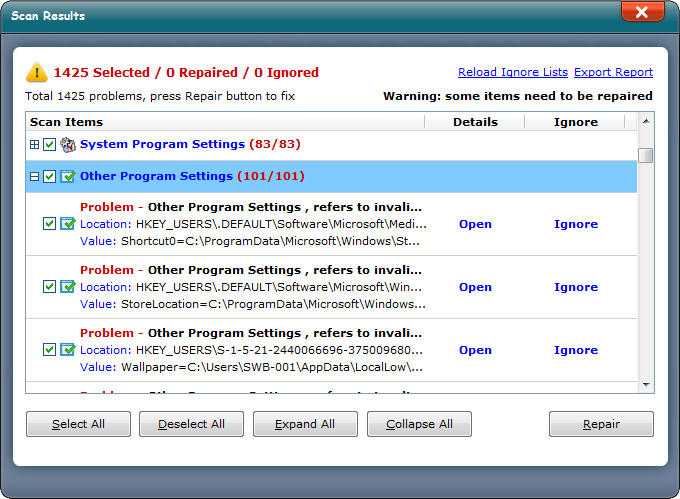Click the System Program Settings gear icon
The image size is (680, 499).
coord(68,144)
